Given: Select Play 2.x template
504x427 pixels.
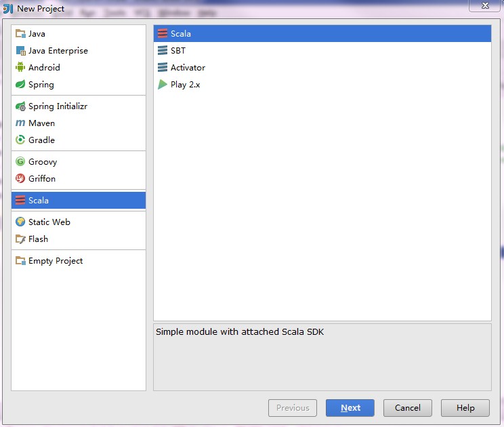Looking at the screenshot, I should point(322,84).
